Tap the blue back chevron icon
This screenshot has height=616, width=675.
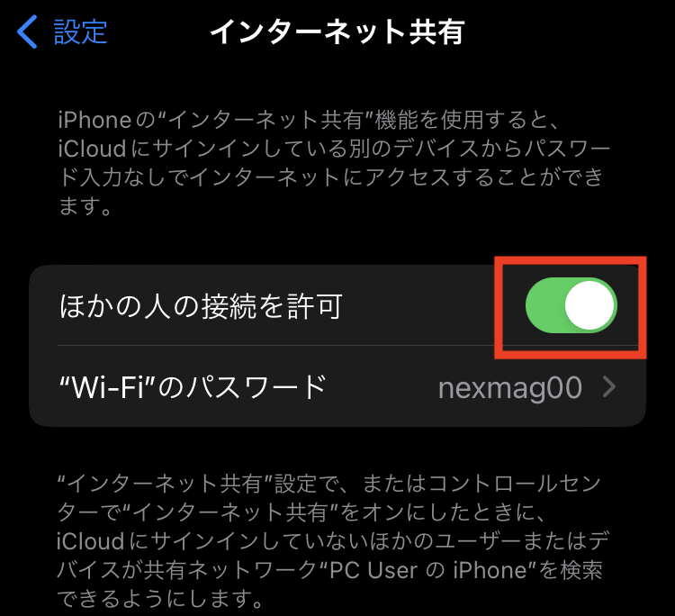pos(27,32)
